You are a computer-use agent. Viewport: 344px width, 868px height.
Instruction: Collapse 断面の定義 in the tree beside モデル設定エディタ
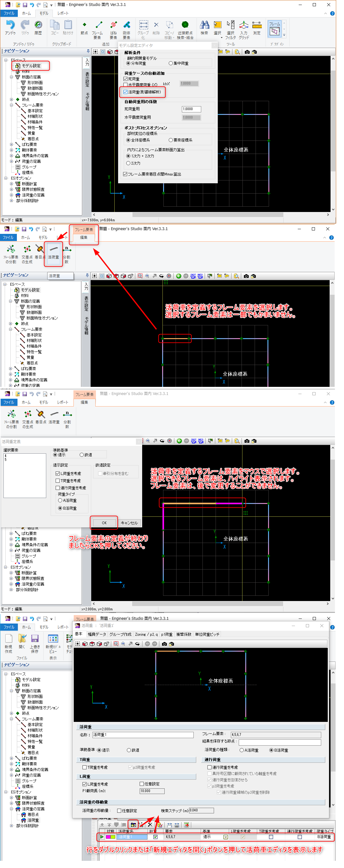point(12,77)
